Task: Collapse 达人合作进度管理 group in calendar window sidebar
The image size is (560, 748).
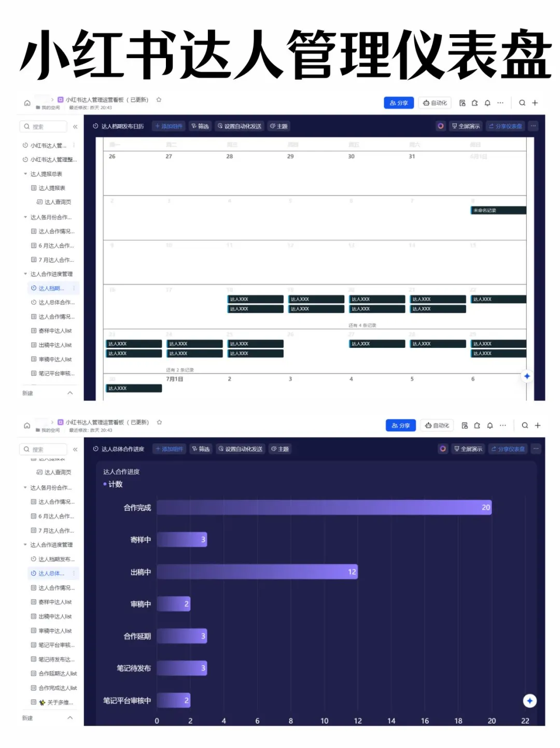Action: [x=25, y=274]
